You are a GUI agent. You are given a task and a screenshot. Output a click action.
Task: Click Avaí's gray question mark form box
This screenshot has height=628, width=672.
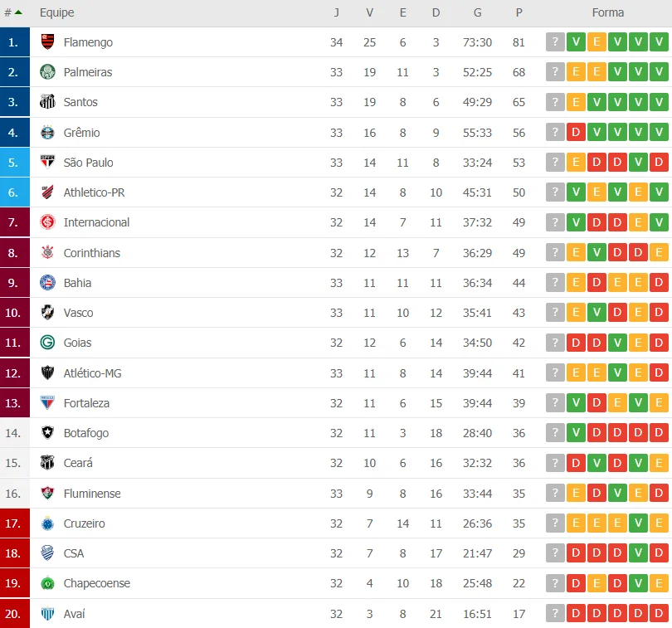[x=555, y=613]
